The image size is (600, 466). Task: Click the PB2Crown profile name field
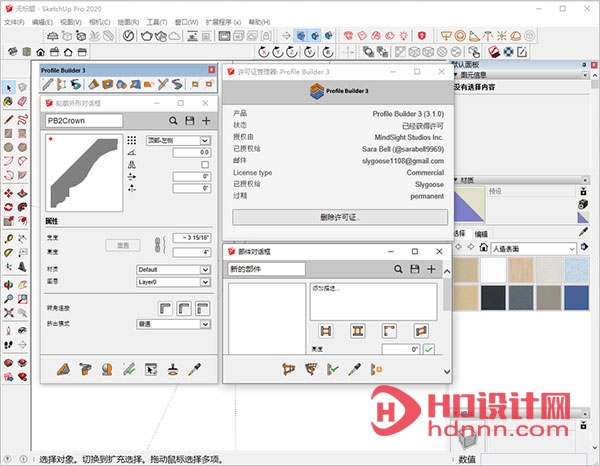coord(84,121)
